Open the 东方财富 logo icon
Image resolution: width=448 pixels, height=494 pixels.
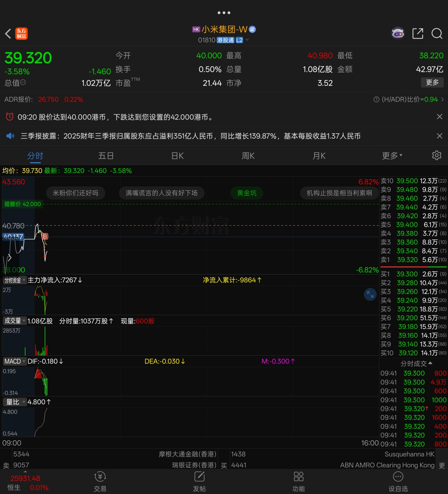click(x=22, y=33)
